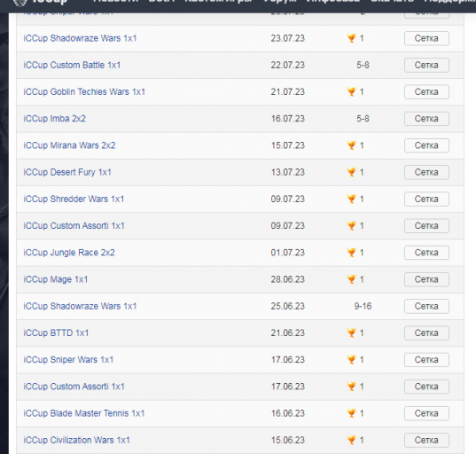Select the date 28.06.23

(x=288, y=279)
